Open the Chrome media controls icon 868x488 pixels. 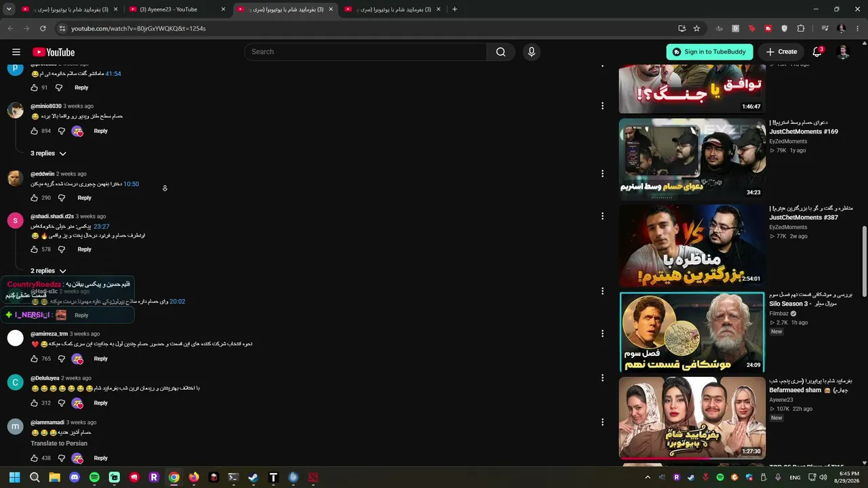pyautogui.click(x=825, y=28)
